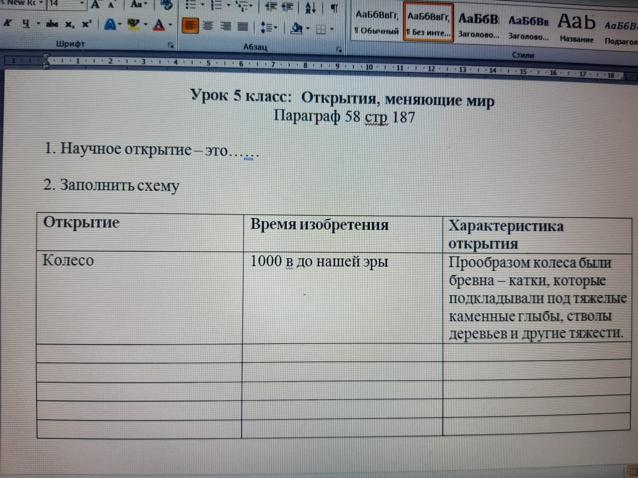Apply the red font color
The image size is (638, 478).
159,26
